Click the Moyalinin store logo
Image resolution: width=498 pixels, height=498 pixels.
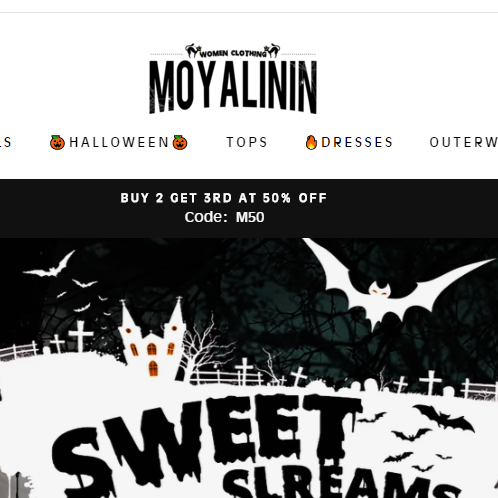pyautogui.click(x=233, y=79)
